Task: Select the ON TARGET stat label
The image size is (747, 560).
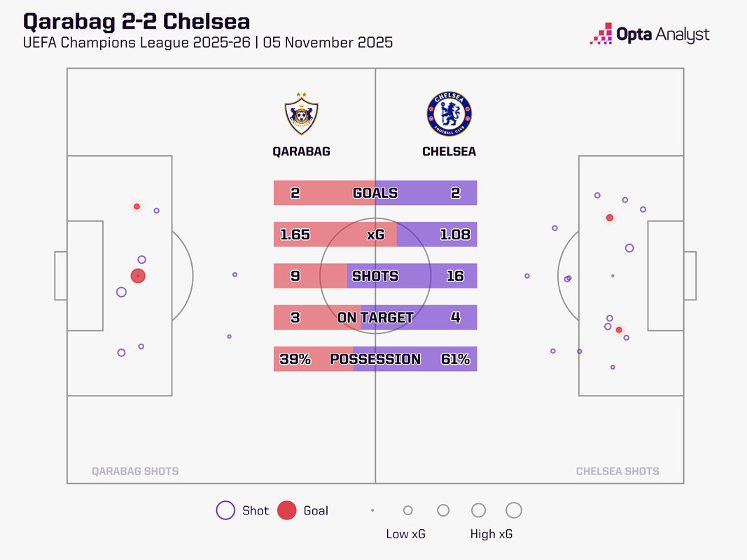Action: click(x=375, y=318)
